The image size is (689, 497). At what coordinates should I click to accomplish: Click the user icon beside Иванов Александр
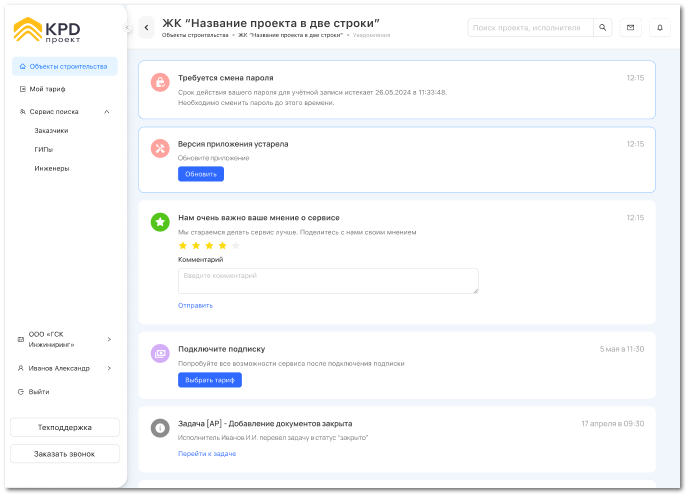tap(20, 368)
